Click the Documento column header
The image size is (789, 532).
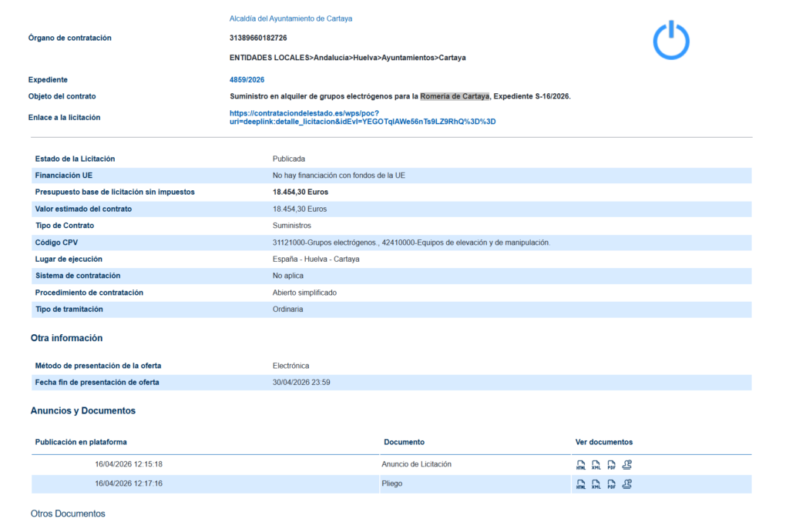point(404,442)
